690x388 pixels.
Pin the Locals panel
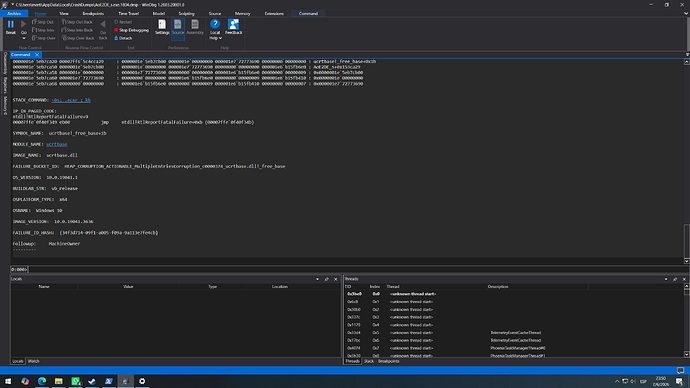(x=327, y=279)
